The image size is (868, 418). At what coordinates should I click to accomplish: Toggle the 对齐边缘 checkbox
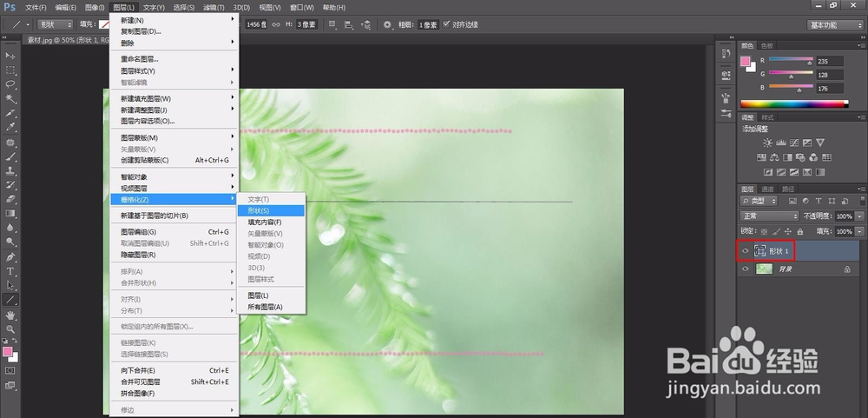(447, 24)
